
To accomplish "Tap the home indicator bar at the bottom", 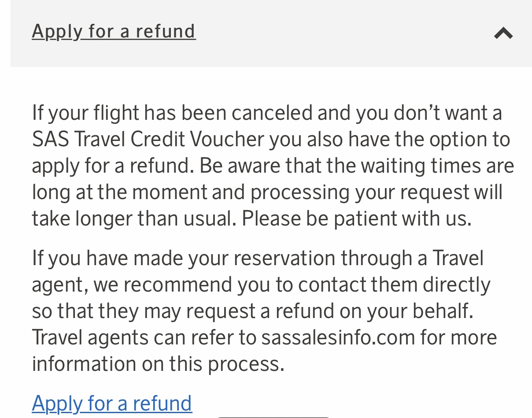I will click(273, 416).
